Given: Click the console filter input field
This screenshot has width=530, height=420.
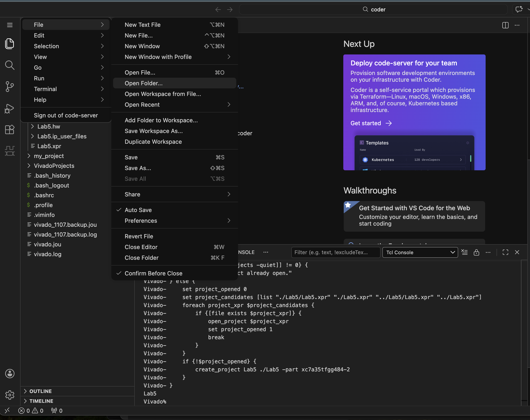Looking at the screenshot, I should point(335,252).
